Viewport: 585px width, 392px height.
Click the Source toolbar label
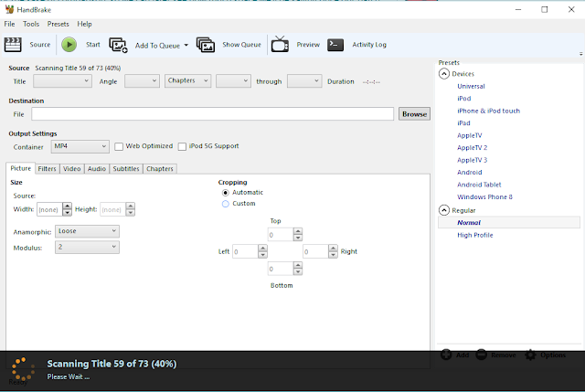pos(40,45)
